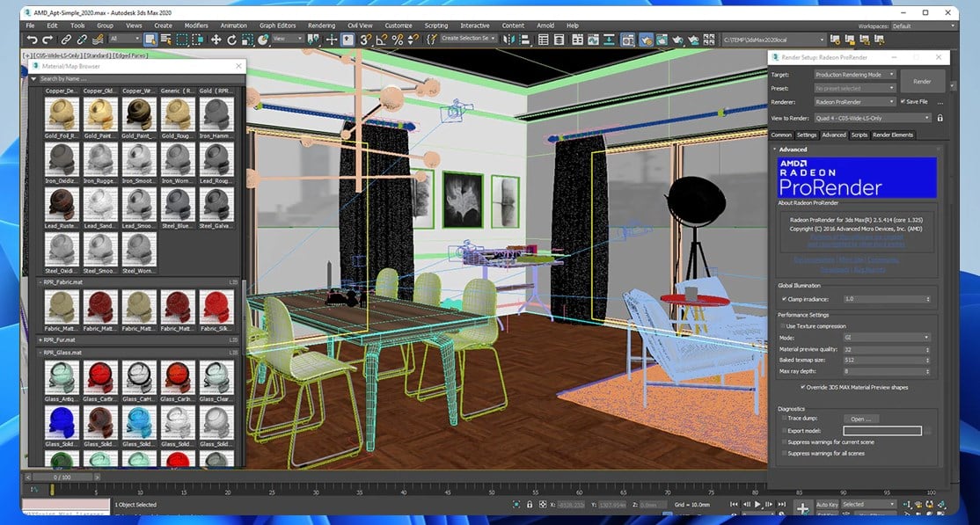
Task: Adjust the Max ray depth spinner
Action: [x=927, y=371]
